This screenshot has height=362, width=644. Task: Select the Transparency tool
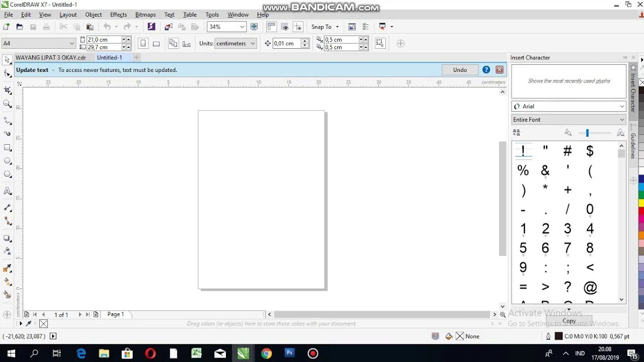[x=7, y=251]
